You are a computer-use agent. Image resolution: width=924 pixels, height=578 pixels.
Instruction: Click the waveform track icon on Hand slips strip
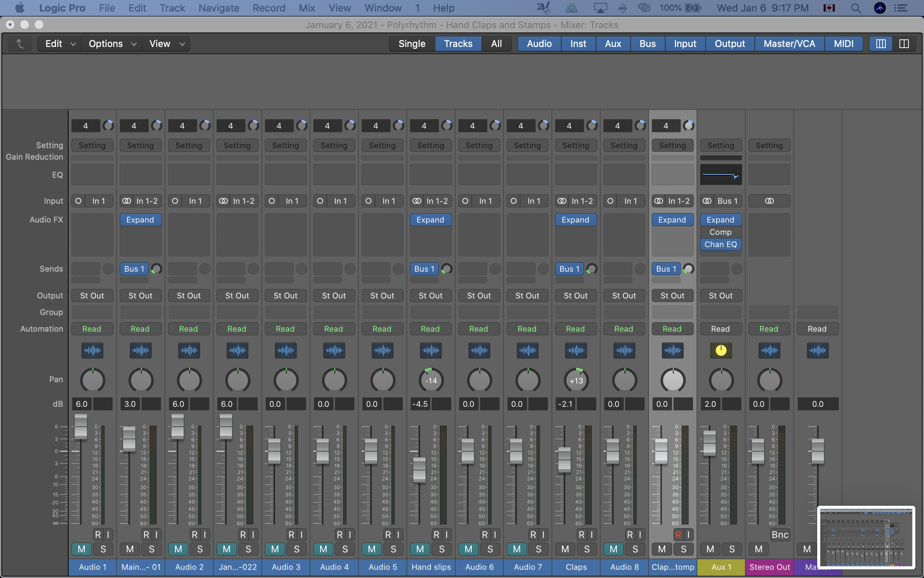[431, 350]
